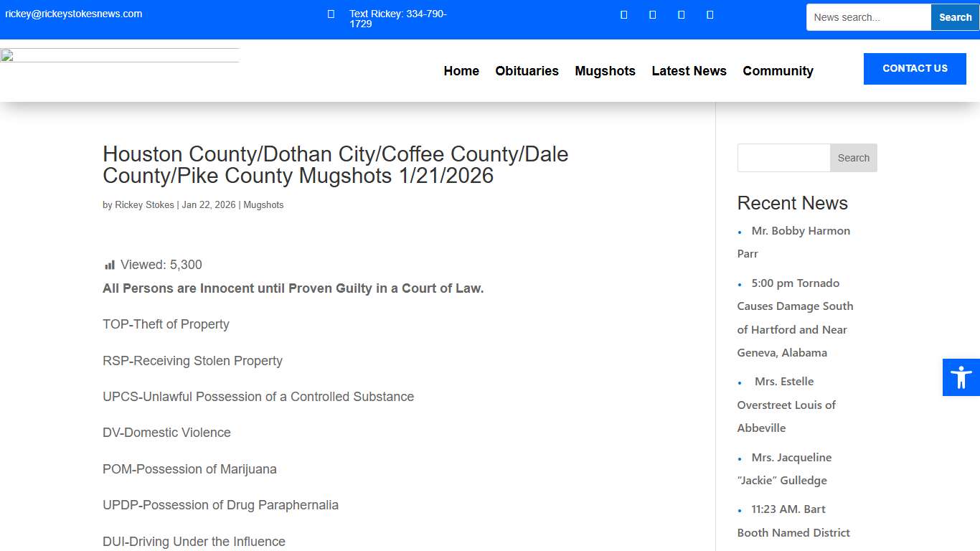Select the Mugshots navigation item
This screenshot has height=551, width=980.
(x=605, y=71)
